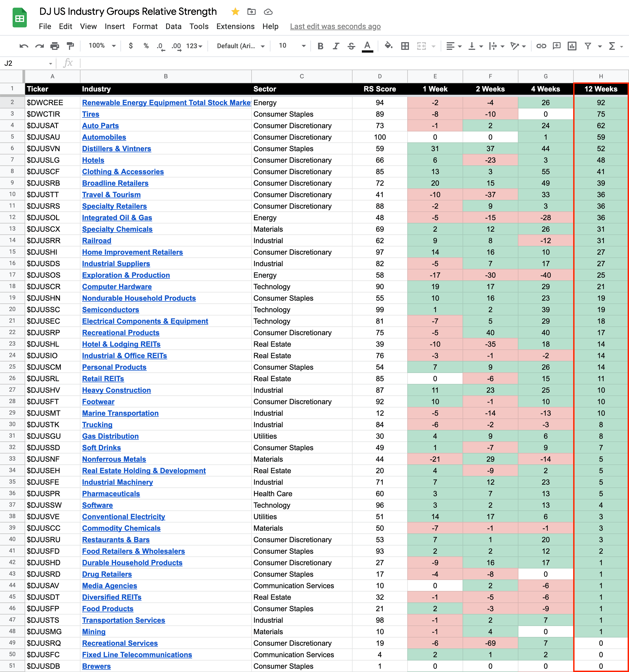Insert a chart using the toolbar
629x672 pixels.
572,46
